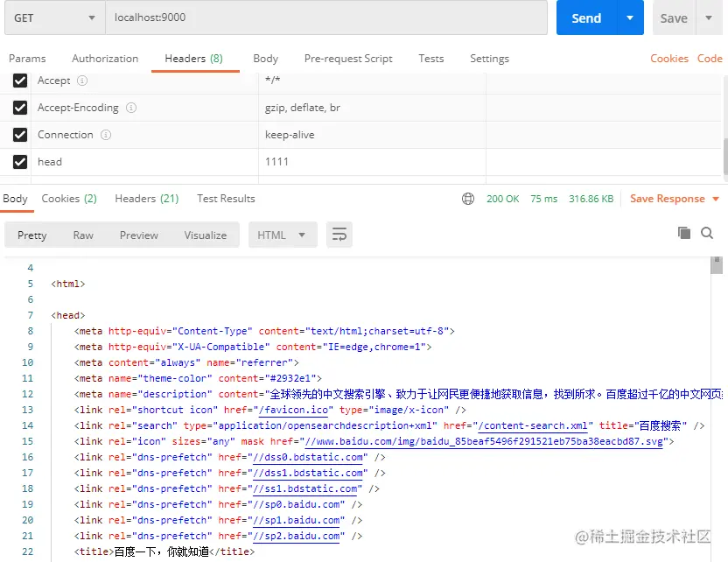Open the request Body tab
The width and height of the screenshot is (728, 562).
coord(266,59)
